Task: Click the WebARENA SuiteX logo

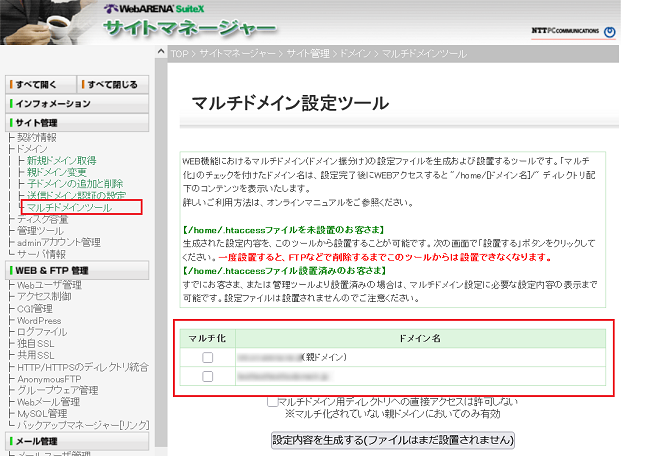Action: coord(154,9)
